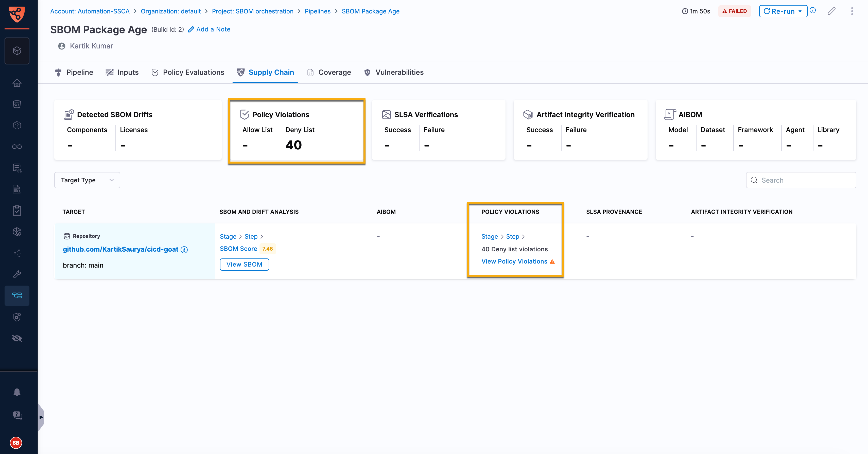This screenshot has width=868, height=454.
Task: Expand the Re-run dropdown arrow
Action: 800,11
